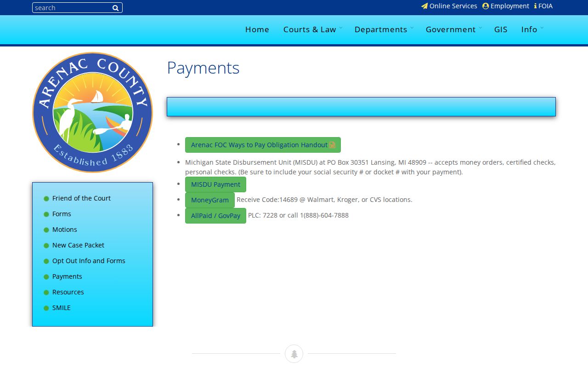Open the Motions sidebar link
Image resolution: width=588 pixels, height=368 pixels.
[65, 230]
